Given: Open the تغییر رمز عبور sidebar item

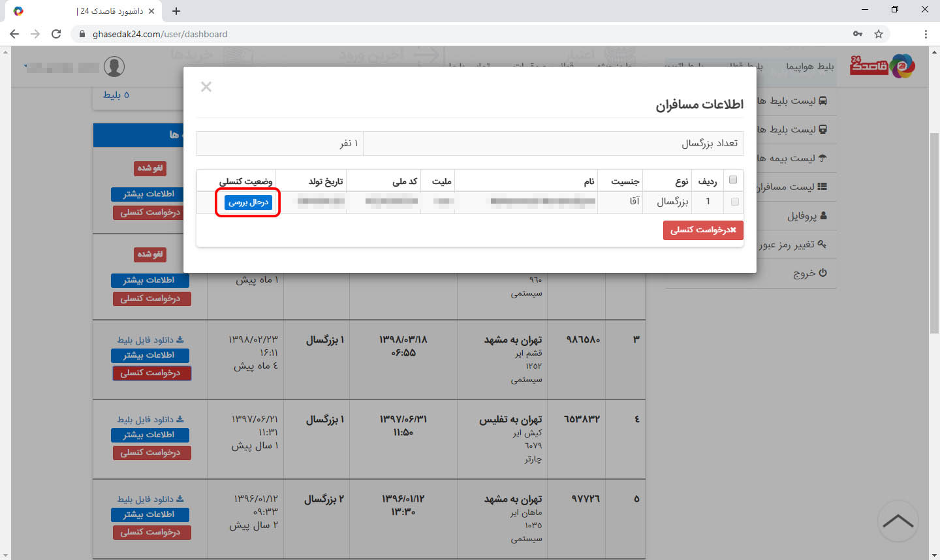Looking at the screenshot, I should [x=792, y=244].
